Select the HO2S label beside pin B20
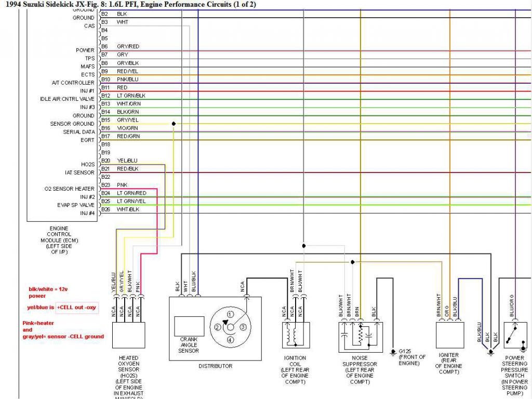The image size is (532, 399). pyautogui.click(x=88, y=165)
